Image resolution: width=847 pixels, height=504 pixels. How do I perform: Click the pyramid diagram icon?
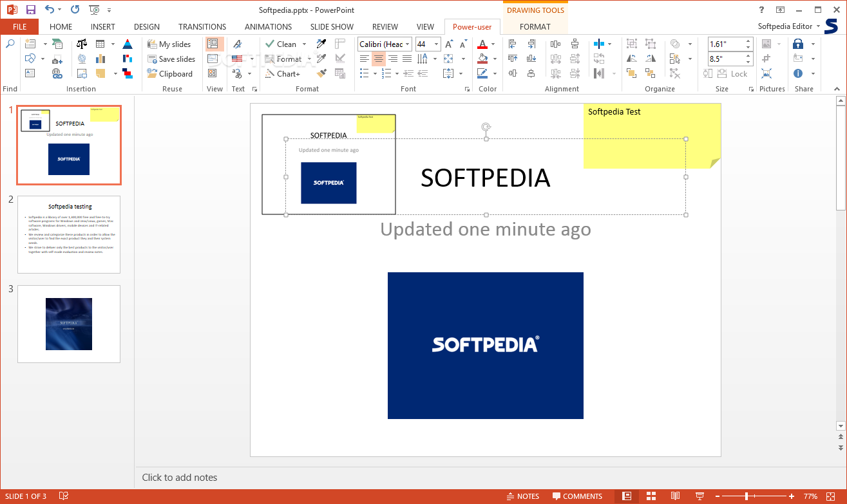coord(128,44)
